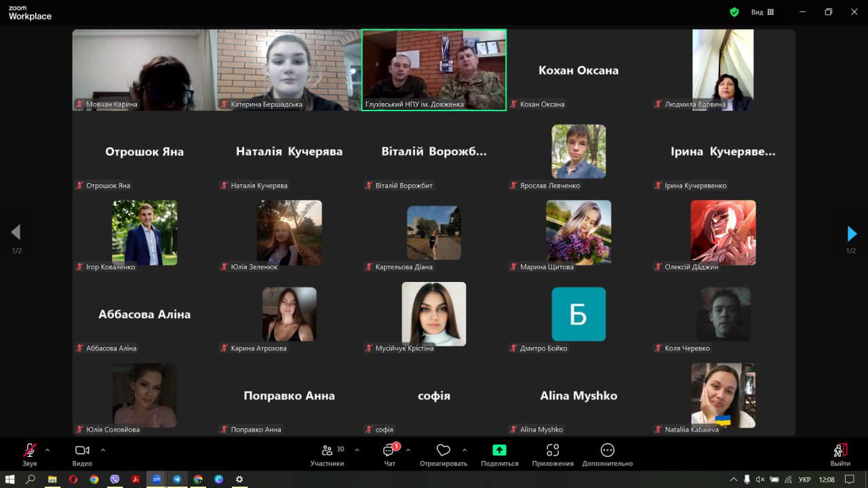The image size is (868, 488).
Task: Select Людмила Вдовина video tile
Action: click(x=723, y=70)
